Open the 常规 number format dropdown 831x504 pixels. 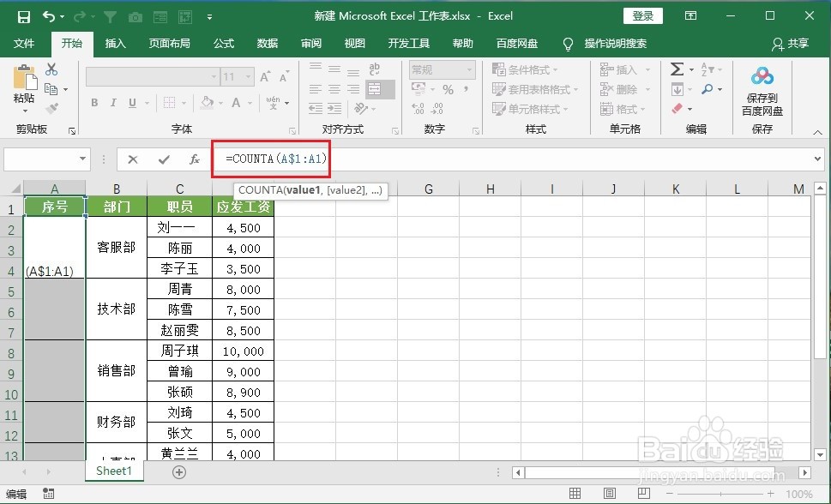click(x=470, y=69)
